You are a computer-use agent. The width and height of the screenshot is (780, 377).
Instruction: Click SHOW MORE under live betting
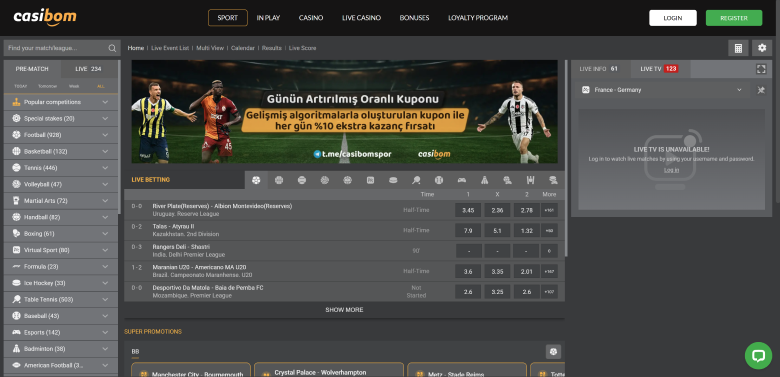coord(344,310)
